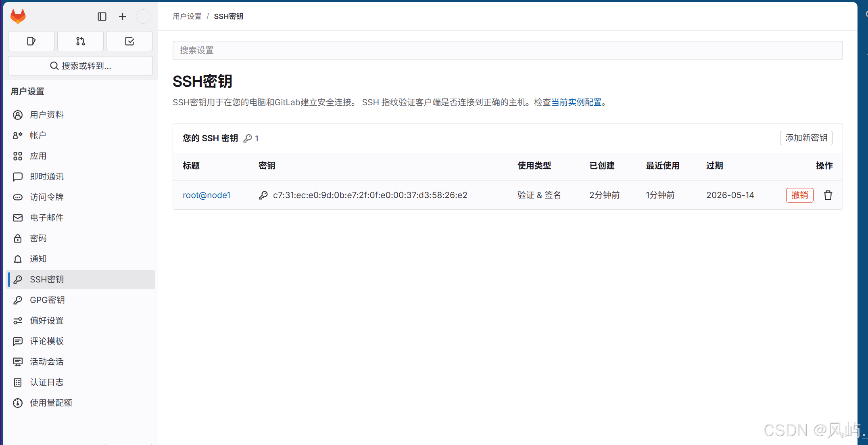Viewport: 868px width, 445px height.
Task: Delete the root@node1 key with the trash icon
Action: [x=828, y=195]
